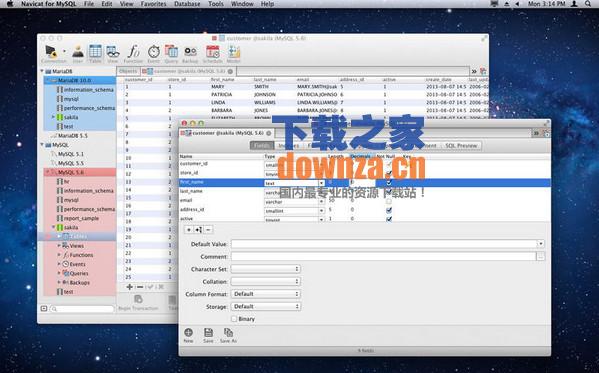Image resolution: width=599 pixels, height=373 pixels.
Task: Toggle the Binary checkbox
Action: click(x=234, y=319)
